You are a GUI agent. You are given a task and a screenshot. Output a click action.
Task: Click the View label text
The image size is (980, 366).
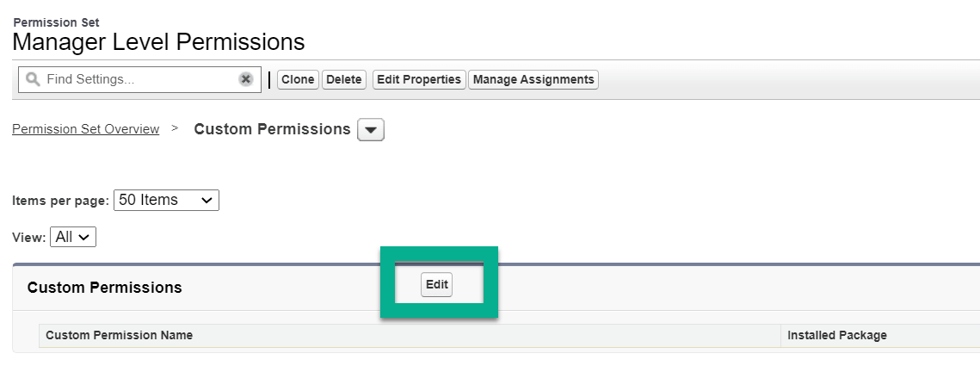tap(29, 237)
